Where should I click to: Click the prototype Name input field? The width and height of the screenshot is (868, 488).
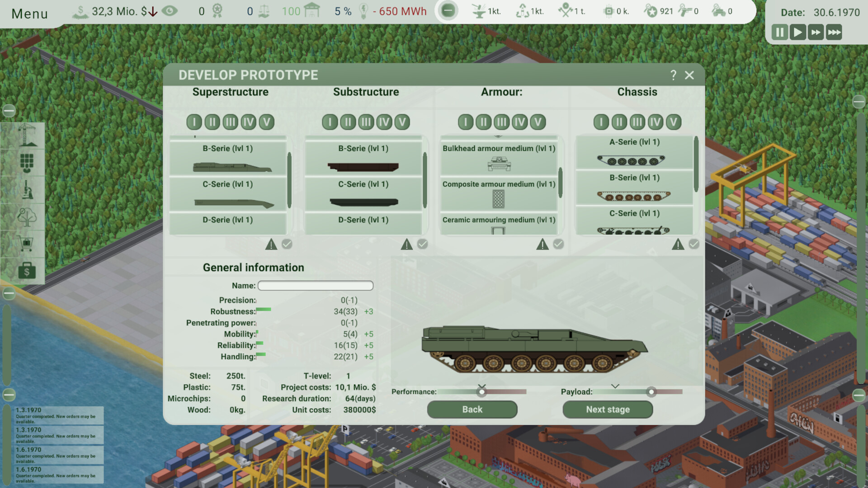tap(315, 286)
